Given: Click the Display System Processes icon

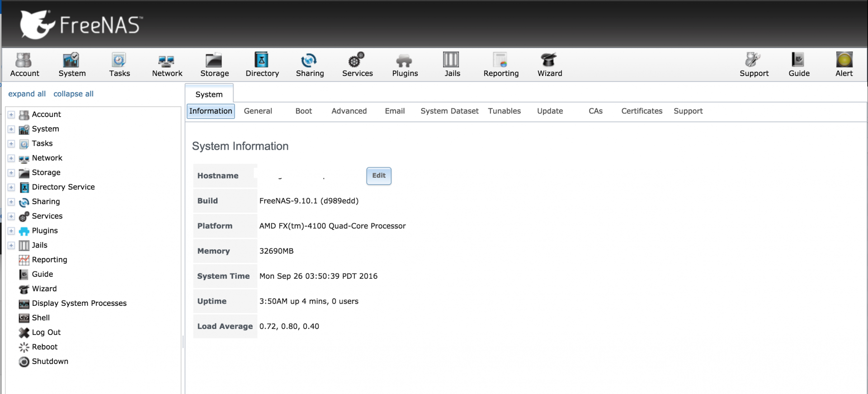Looking at the screenshot, I should (x=24, y=304).
